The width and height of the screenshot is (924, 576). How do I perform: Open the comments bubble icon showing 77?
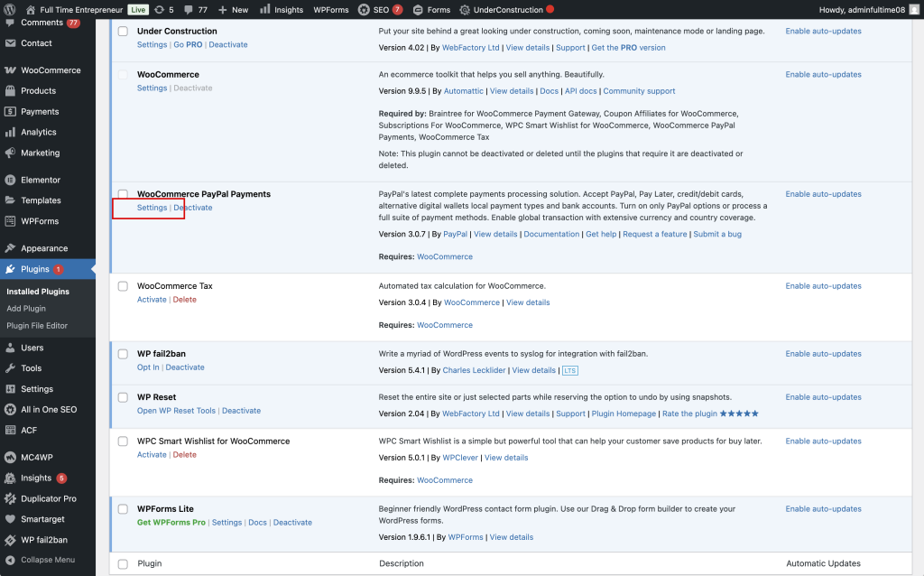[188, 9]
